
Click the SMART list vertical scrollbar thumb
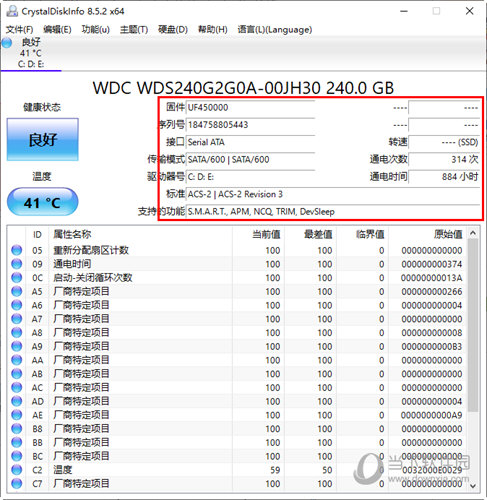click(x=473, y=325)
